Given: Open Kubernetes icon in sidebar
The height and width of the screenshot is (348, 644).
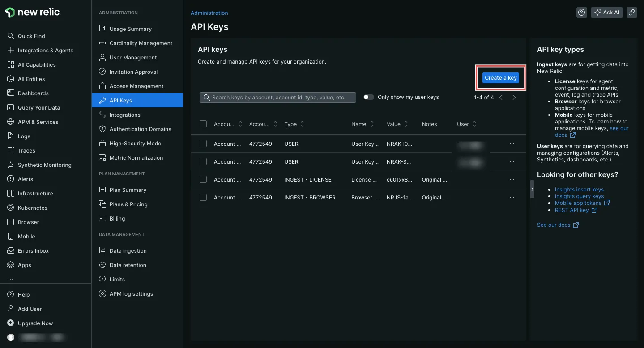Looking at the screenshot, I should pyautogui.click(x=11, y=208).
